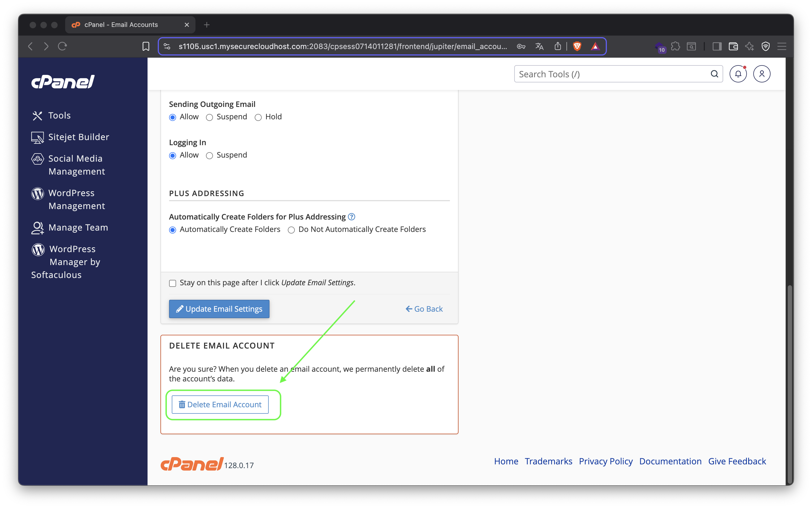Click the translate page icon
This screenshot has width=812, height=508.
pyautogui.click(x=539, y=46)
